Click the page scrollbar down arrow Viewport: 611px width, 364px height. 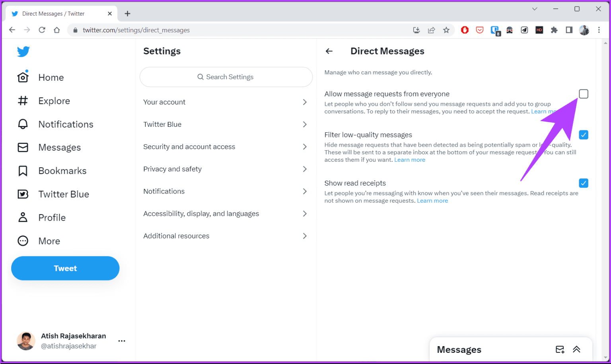(x=606, y=358)
